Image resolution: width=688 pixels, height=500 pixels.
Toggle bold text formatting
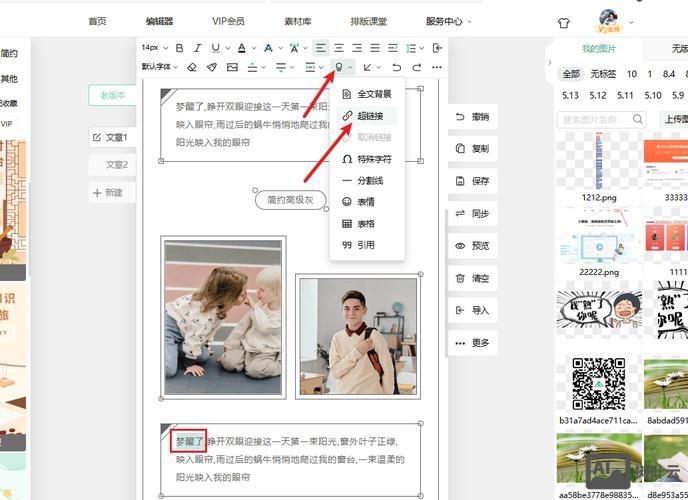tap(180, 47)
